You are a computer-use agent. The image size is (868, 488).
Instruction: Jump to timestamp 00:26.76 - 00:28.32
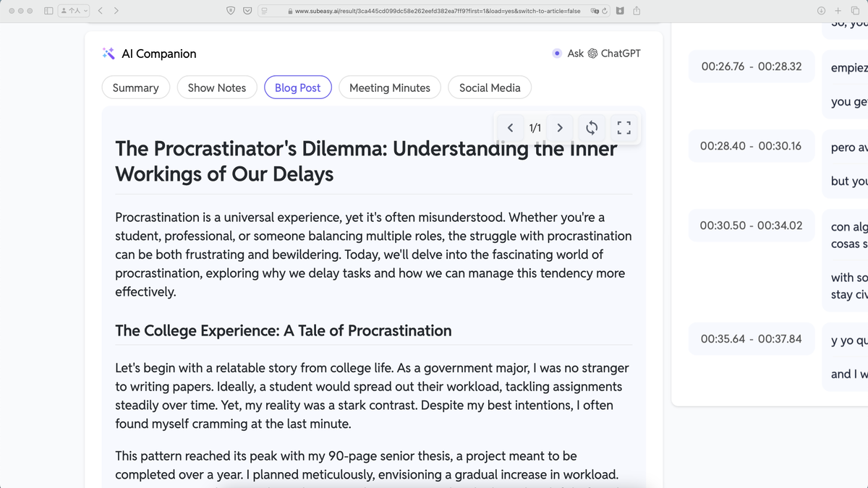pyautogui.click(x=751, y=67)
